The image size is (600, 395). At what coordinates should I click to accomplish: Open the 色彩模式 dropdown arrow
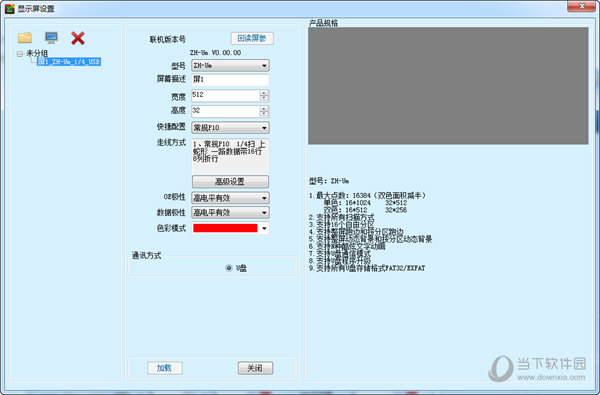click(264, 229)
